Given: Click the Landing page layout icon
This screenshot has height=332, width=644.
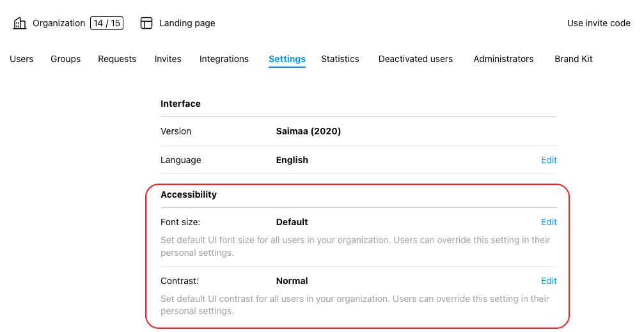Looking at the screenshot, I should pos(146,24).
